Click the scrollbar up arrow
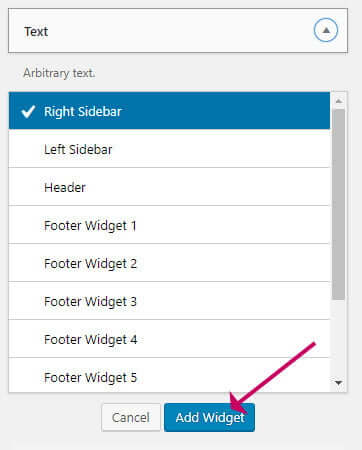 pos(339,101)
